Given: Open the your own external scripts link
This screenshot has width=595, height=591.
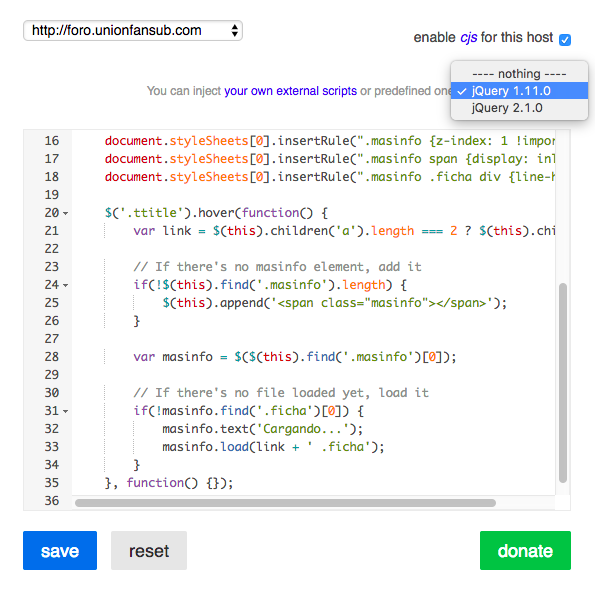Looking at the screenshot, I should (290, 91).
